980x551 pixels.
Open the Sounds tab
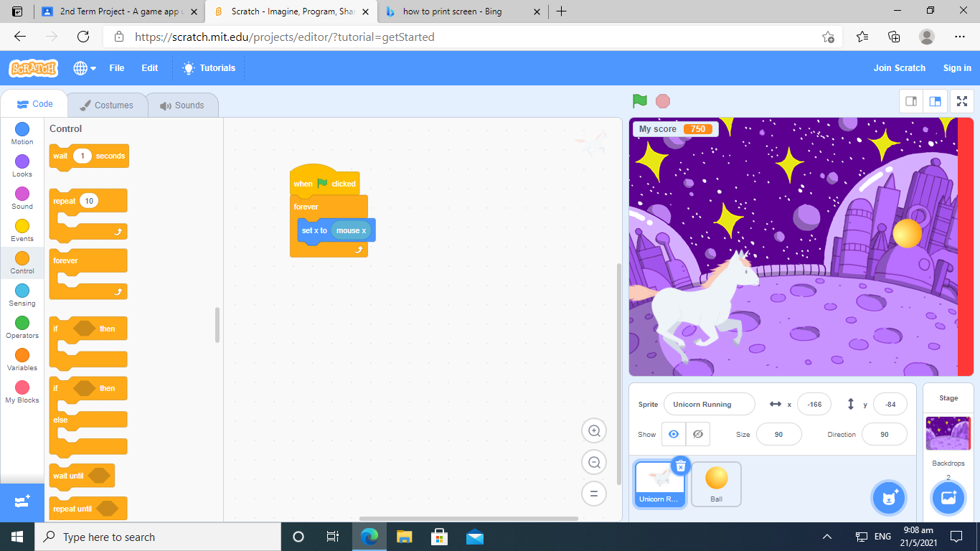(182, 105)
